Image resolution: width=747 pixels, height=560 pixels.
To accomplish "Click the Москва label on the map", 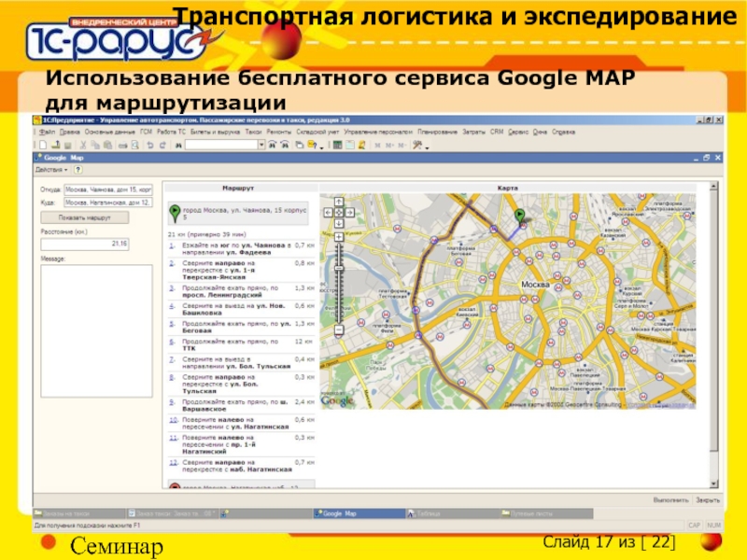I will click(535, 285).
